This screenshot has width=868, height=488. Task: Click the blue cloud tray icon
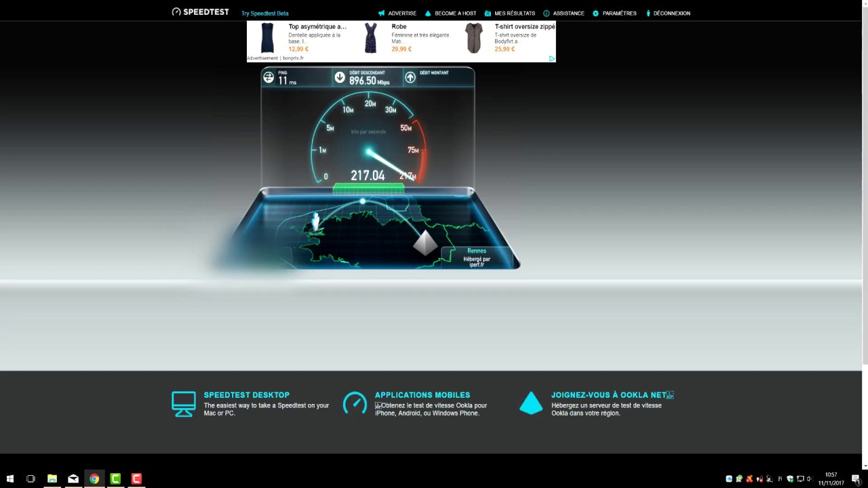point(729,479)
